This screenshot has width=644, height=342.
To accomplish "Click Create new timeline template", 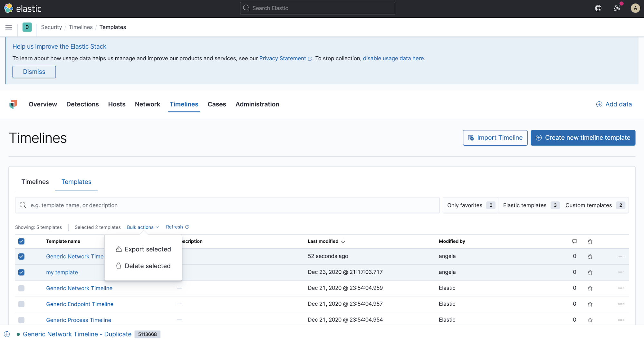I will click(x=583, y=138).
